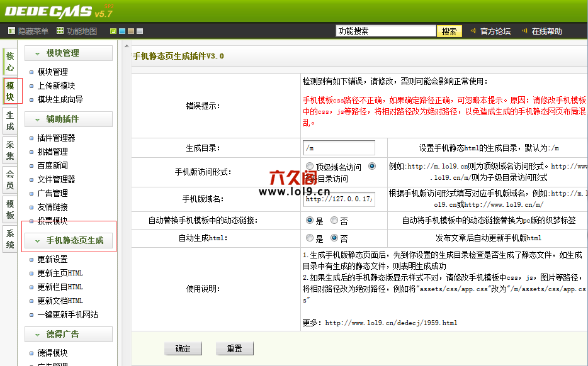Select the green theme color swatch

113,31
